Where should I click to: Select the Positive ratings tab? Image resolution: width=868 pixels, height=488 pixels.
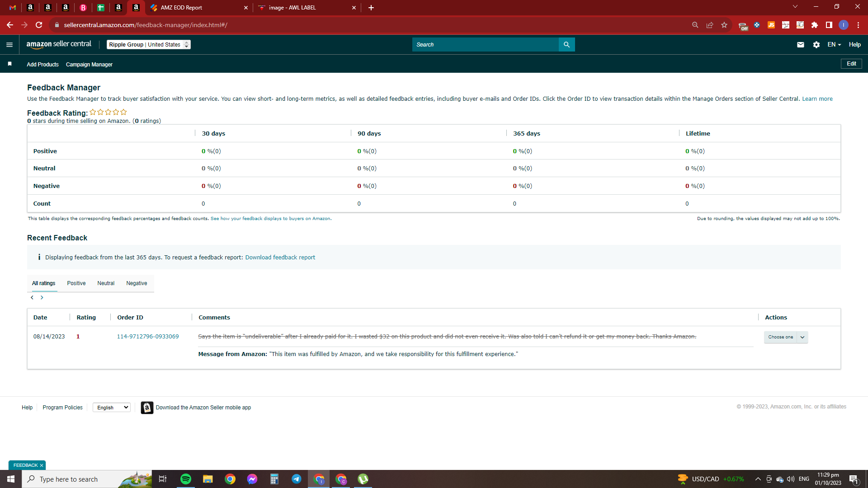76,283
